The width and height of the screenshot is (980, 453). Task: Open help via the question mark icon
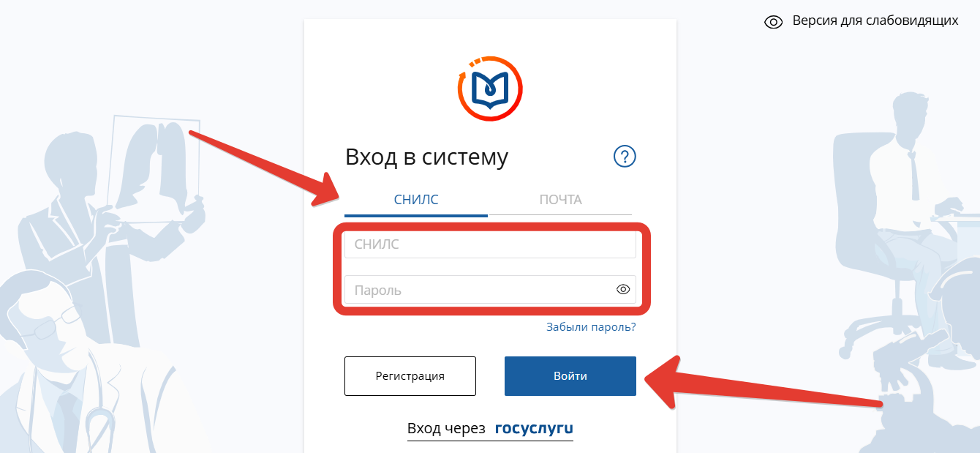pos(625,157)
